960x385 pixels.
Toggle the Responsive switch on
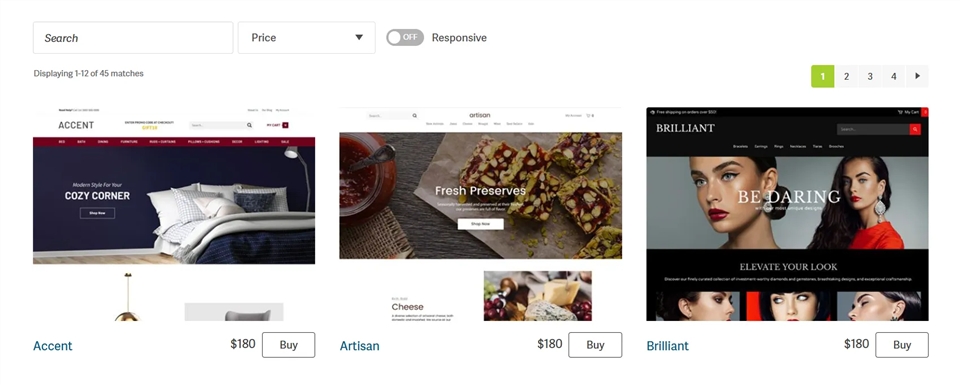(405, 37)
